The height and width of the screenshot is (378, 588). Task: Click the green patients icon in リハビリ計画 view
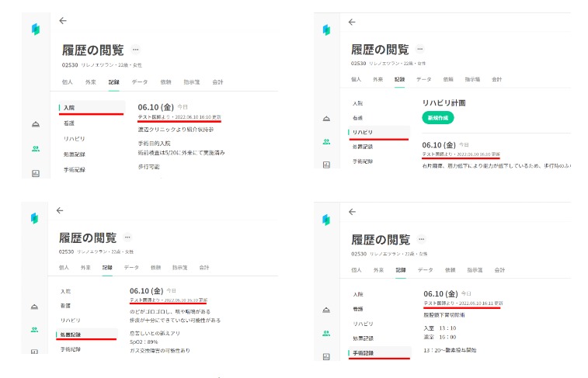326,141
